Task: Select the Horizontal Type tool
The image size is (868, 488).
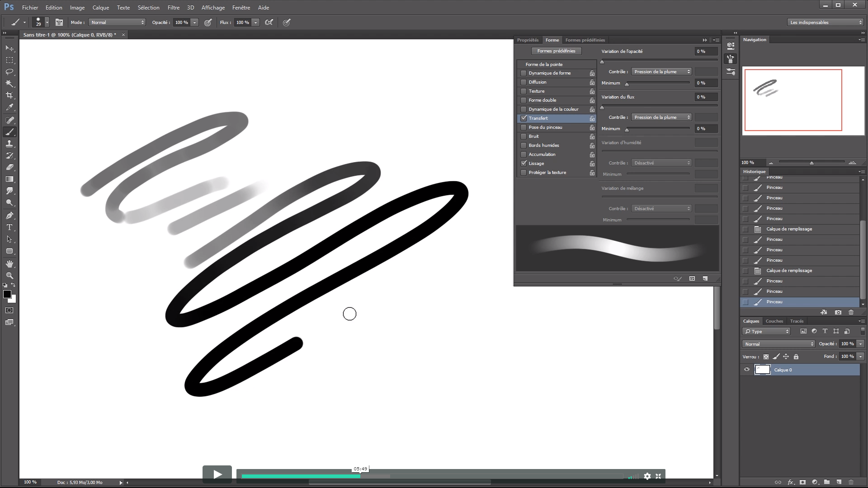Action: tap(9, 227)
